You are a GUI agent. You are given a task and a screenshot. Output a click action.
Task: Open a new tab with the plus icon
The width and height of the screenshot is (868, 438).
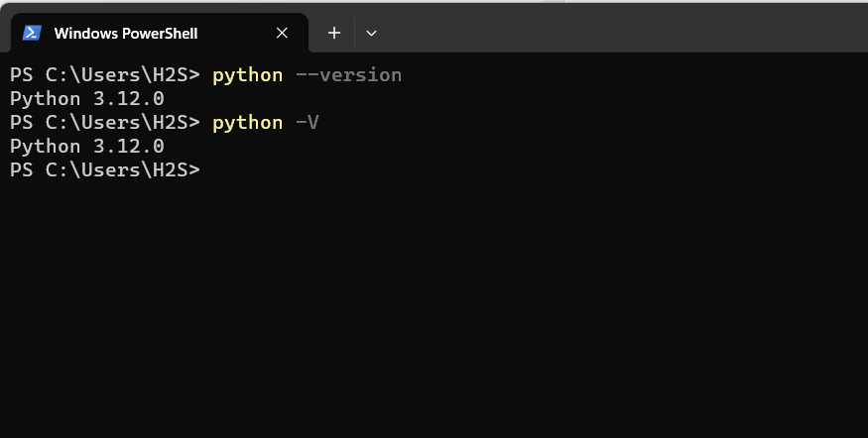pyautogui.click(x=334, y=33)
